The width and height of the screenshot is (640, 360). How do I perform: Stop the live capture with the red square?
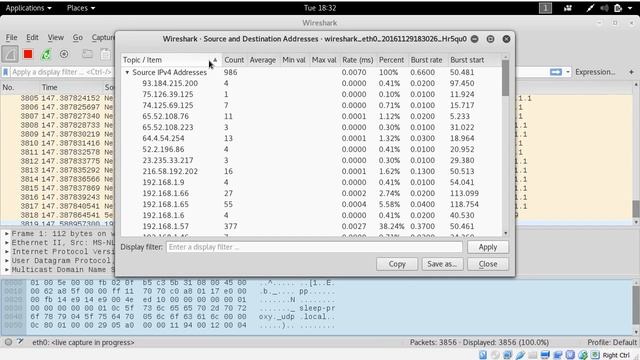pyautogui.click(x=28, y=54)
